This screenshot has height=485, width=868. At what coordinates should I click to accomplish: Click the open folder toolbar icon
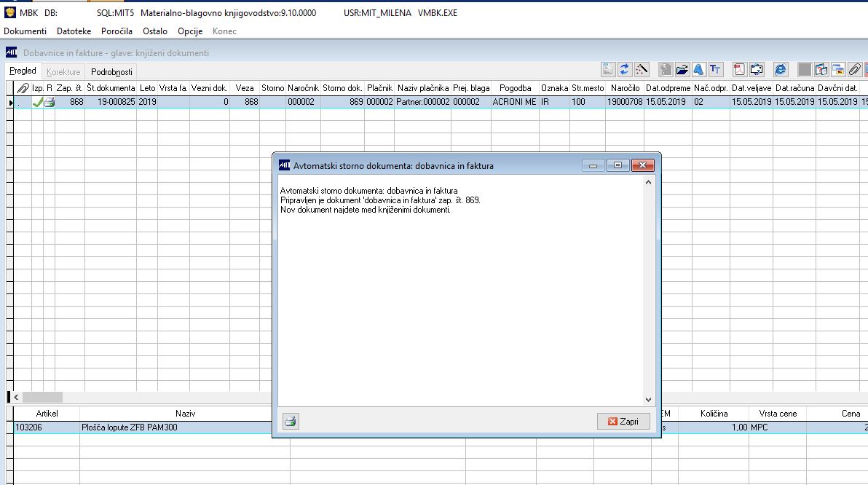682,69
